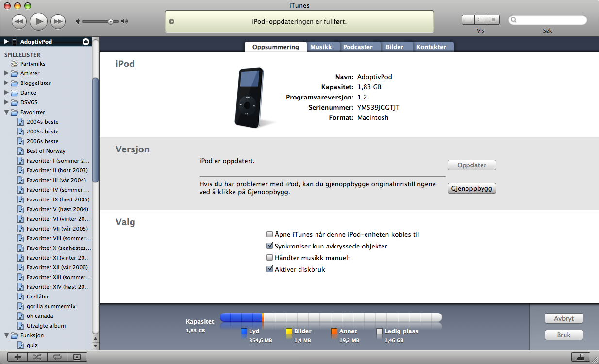Expand the DSVGS folder
This screenshot has height=364, width=599.
pyautogui.click(x=6, y=102)
